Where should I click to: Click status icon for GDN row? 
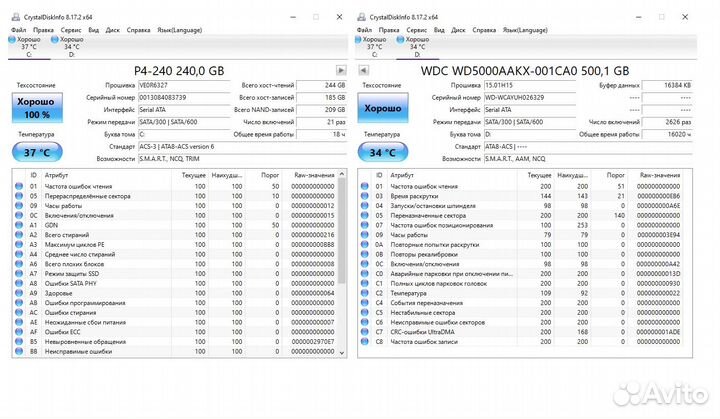19,225
